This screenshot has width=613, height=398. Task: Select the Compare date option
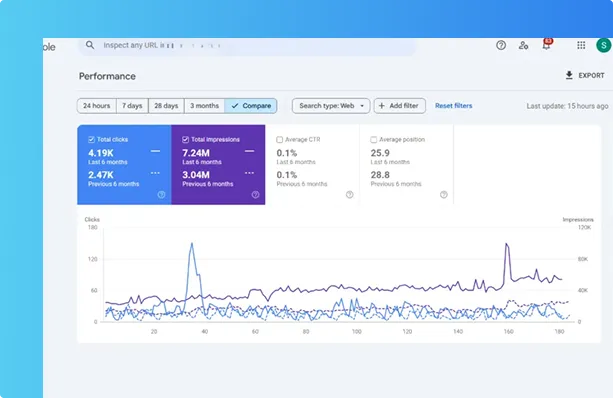point(251,106)
